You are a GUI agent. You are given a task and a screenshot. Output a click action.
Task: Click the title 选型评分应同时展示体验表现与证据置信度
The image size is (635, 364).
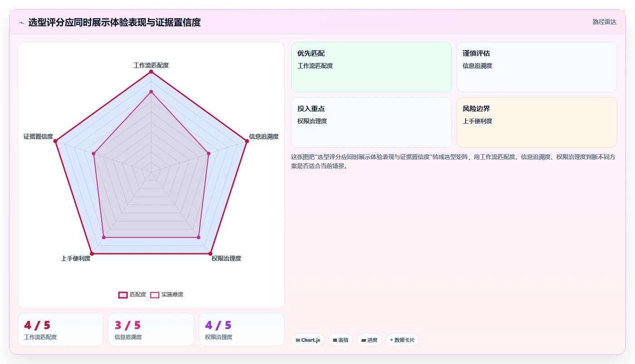[114, 22]
